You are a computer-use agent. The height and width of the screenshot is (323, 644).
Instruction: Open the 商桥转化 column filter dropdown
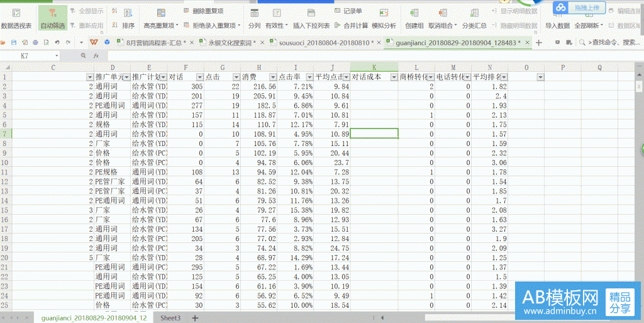pyautogui.click(x=431, y=77)
